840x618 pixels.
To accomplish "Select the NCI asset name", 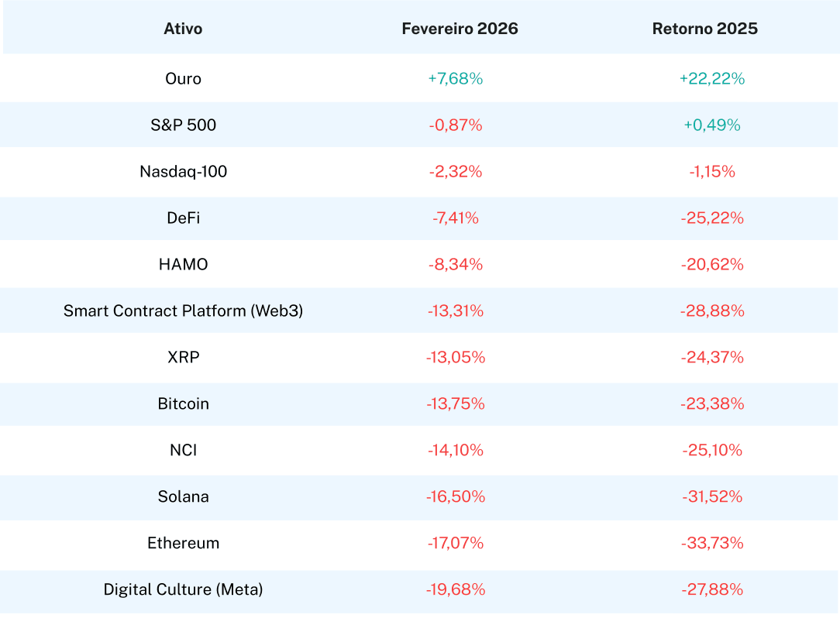I will coord(183,451).
